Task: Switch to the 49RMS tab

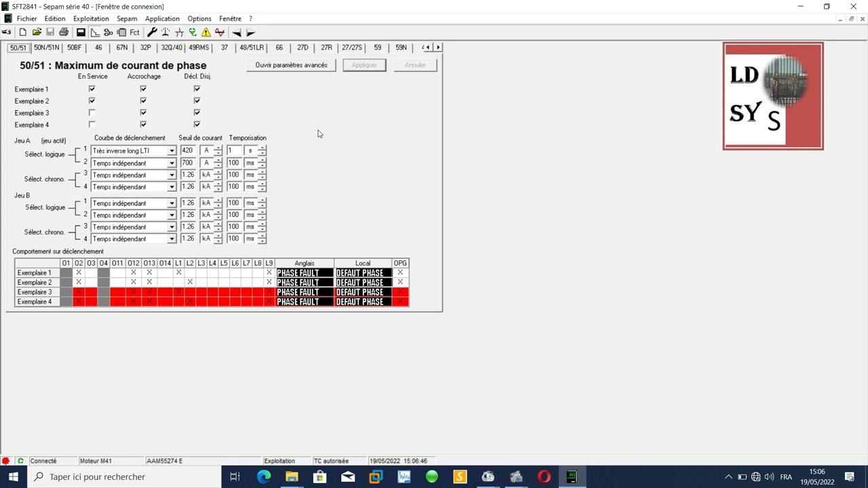Action: (x=199, y=47)
